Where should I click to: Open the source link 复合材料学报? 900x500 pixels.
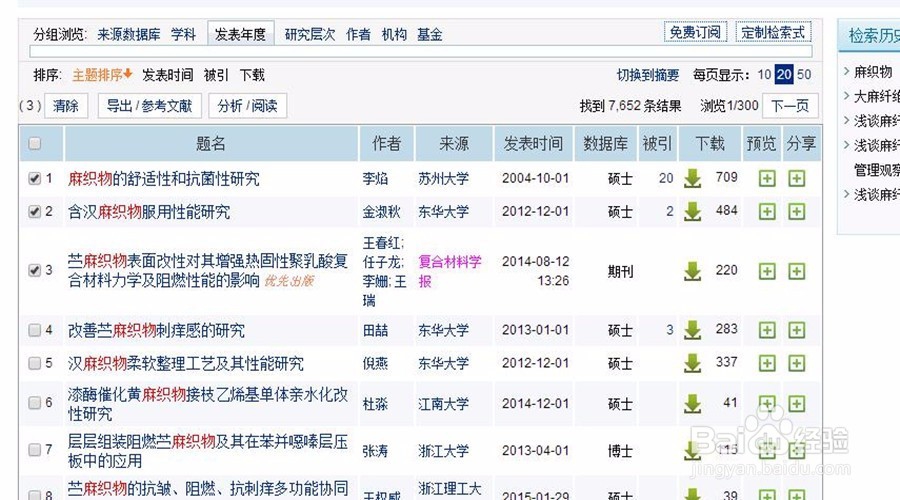coord(450,271)
